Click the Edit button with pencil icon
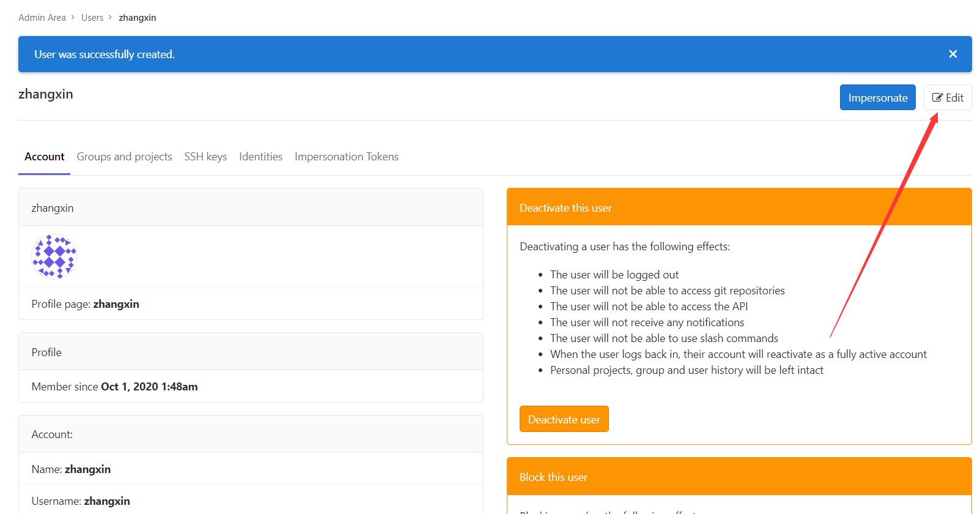 pyautogui.click(x=947, y=98)
